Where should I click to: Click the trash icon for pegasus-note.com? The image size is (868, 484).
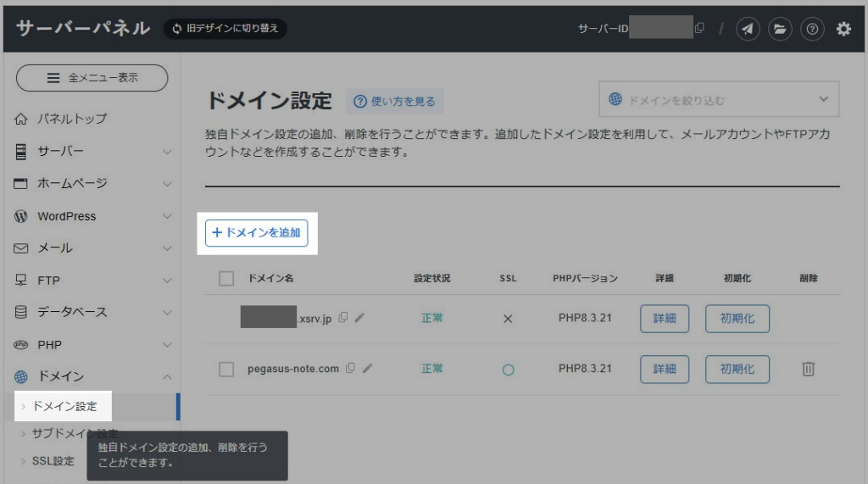pos(809,369)
